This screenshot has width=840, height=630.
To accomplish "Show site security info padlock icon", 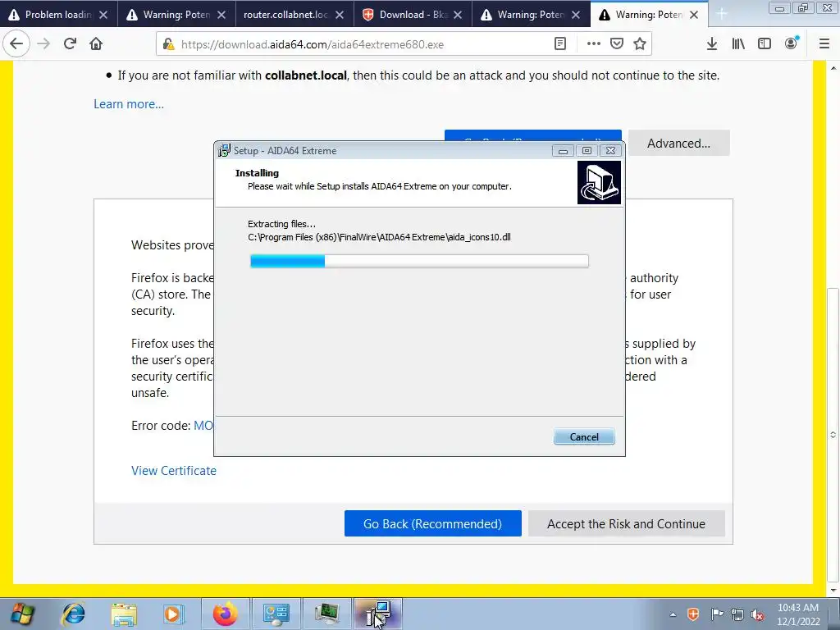I will click(168, 44).
